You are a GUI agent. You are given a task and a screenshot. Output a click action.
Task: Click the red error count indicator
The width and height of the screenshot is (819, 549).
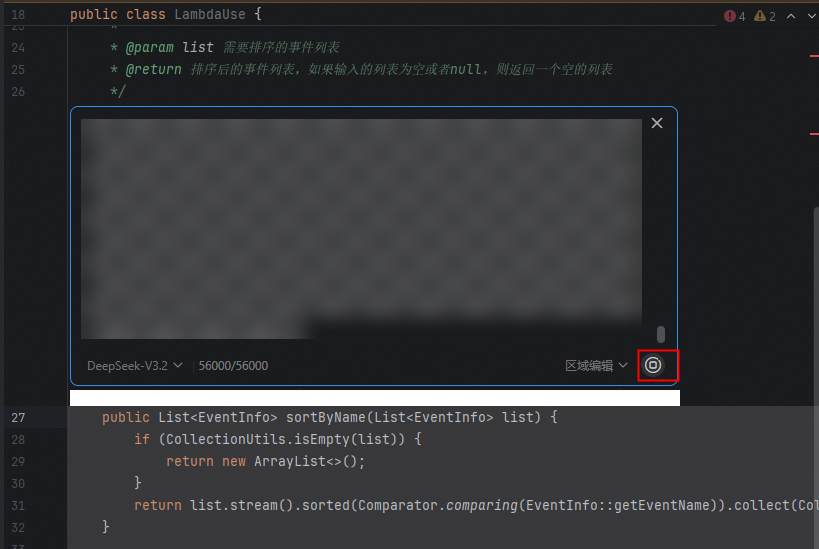[x=735, y=16]
